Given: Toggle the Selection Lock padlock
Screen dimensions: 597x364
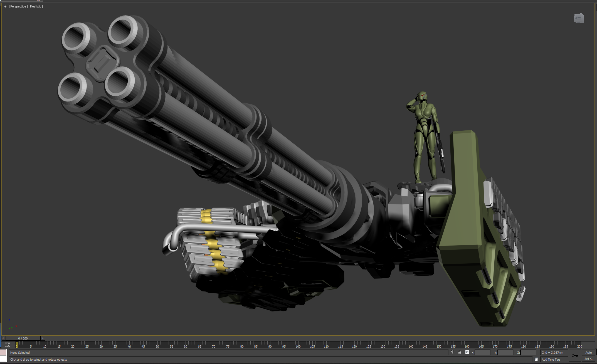Looking at the screenshot, I should point(460,352).
